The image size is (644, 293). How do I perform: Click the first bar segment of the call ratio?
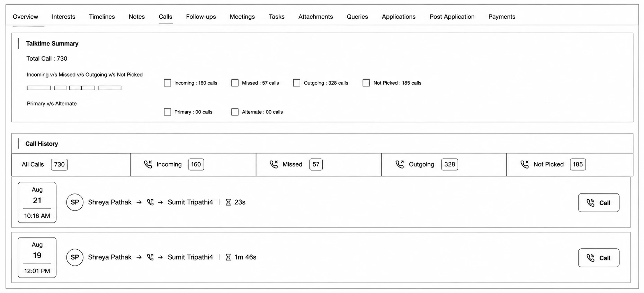tap(39, 88)
